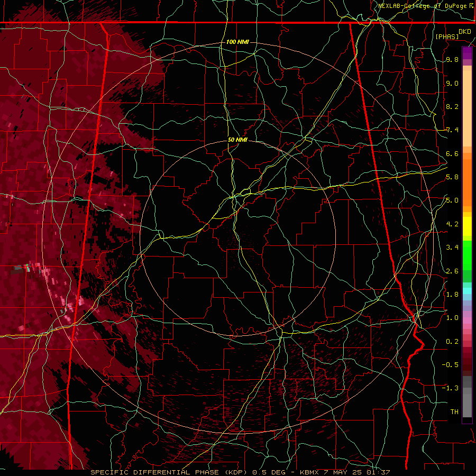Click the 1.8 legend value

(x=452, y=294)
